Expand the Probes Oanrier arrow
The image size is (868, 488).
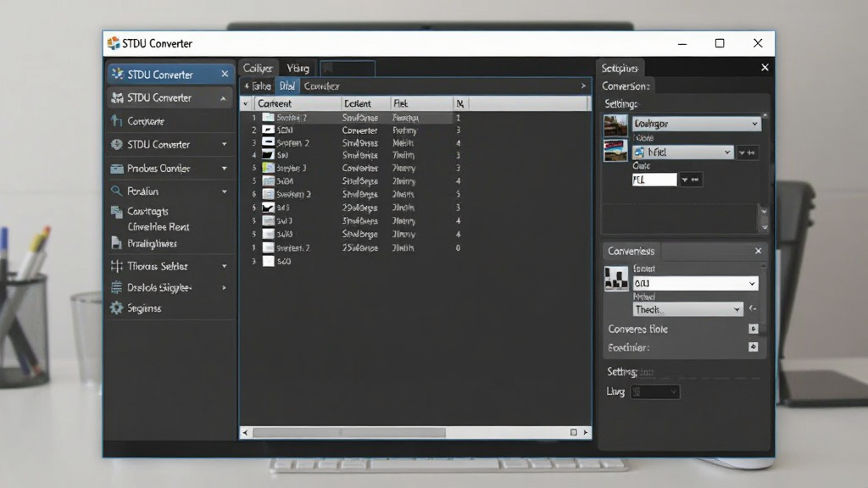(224, 169)
